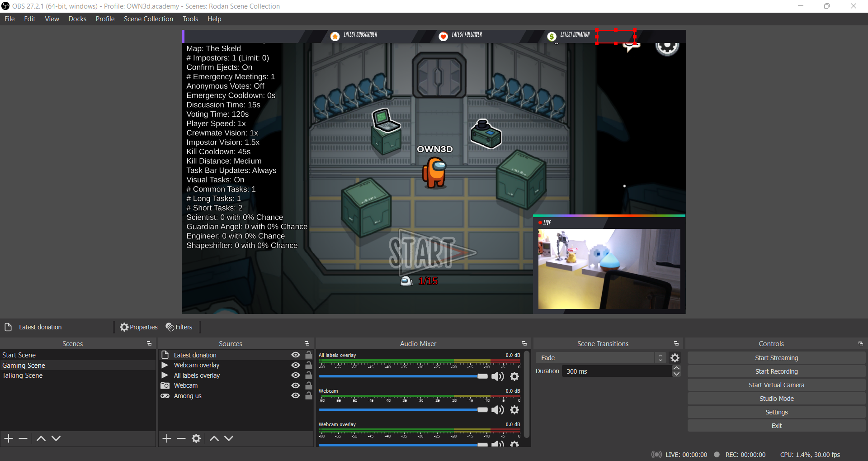Toggle visibility of Among us source
The width and height of the screenshot is (868, 461).
[296, 396]
